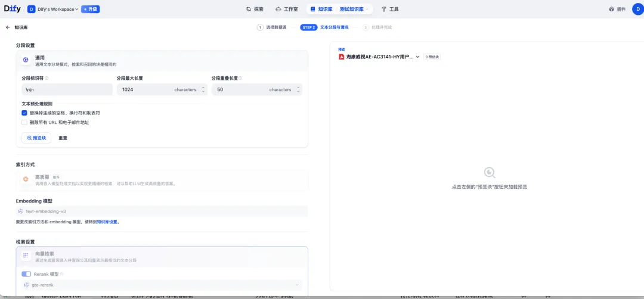
Task: Show the 分段重叠长度 info tooltip icon
Action: point(240,78)
